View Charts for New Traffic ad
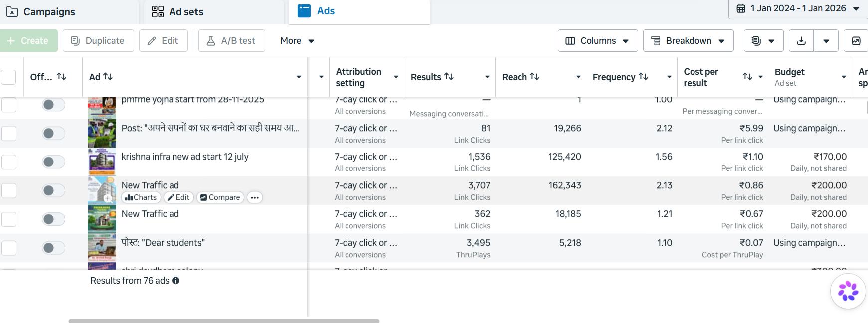The width and height of the screenshot is (868, 323). [141, 198]
